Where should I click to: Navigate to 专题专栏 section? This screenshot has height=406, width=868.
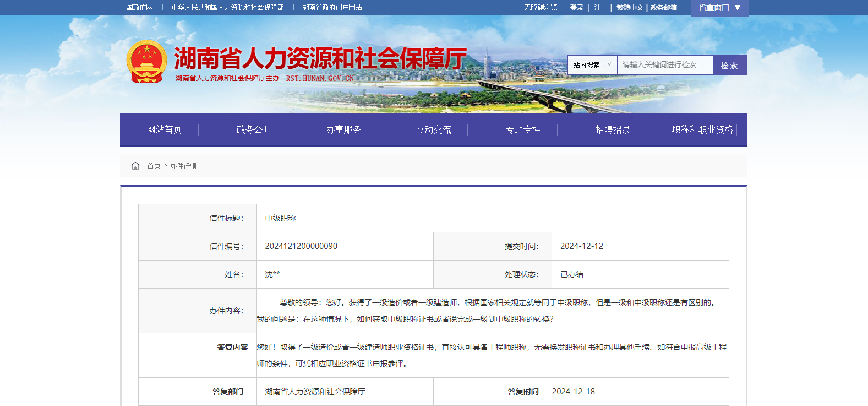tap(523, 129)
